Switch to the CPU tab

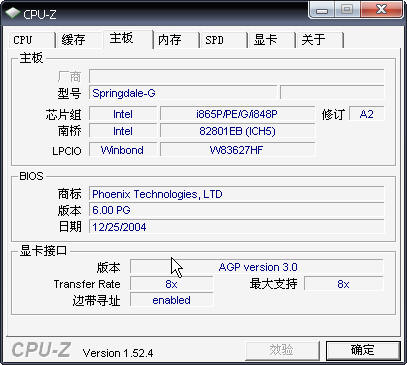tap(31, 40)
